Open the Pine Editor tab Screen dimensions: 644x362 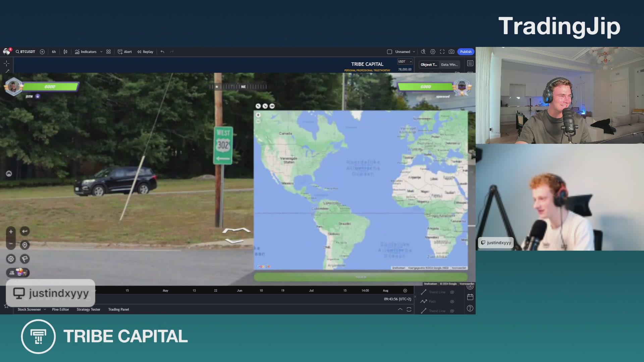pos(60,309)
